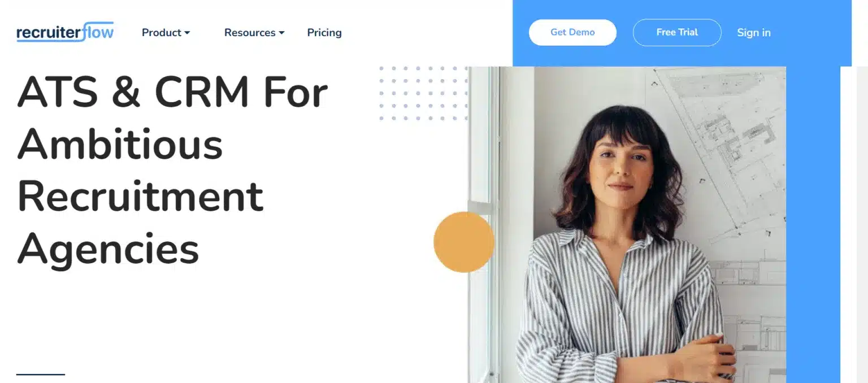This screenshot has height=383, width=868.
Task: Click the recruiterflow logo
Action: [65, 32]
